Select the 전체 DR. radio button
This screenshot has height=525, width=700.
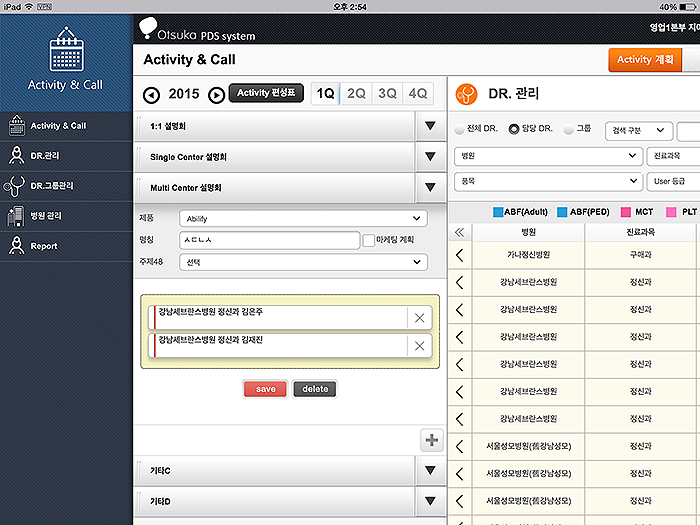click(458, 129)
